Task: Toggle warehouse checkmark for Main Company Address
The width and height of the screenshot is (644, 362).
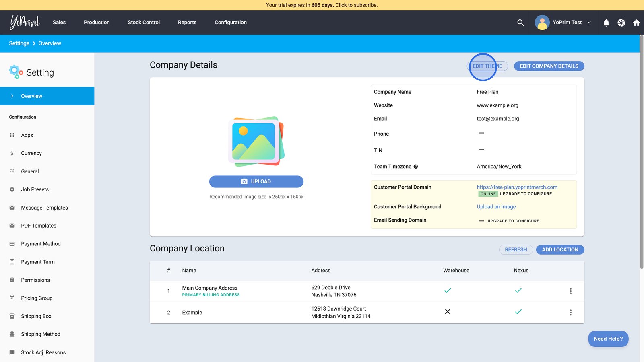Action: 448,290
